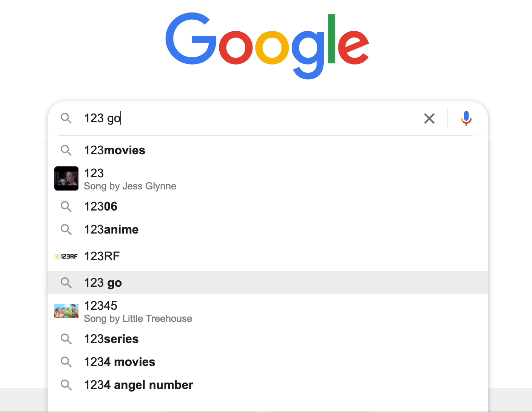Screen dimensions: 532x412
Task: Click the magnifier icon beside 123series
Action: click(x=66, y=339)
